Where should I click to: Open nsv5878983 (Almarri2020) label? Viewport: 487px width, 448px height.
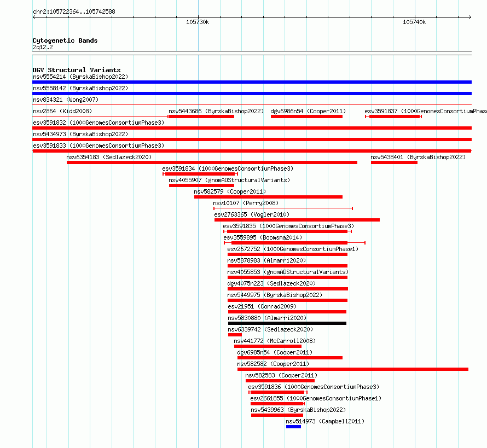(x=266, y=260)
